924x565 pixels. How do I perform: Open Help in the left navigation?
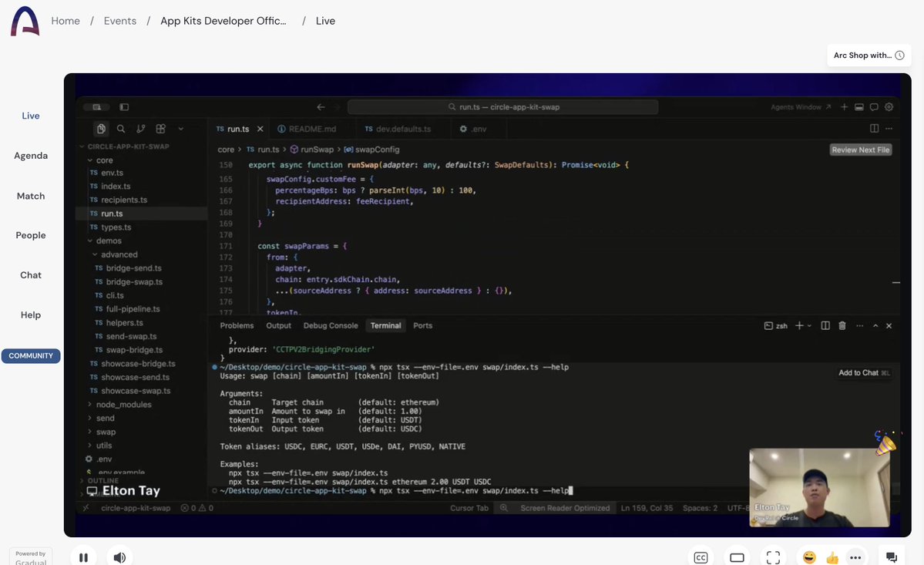point(31,315)
